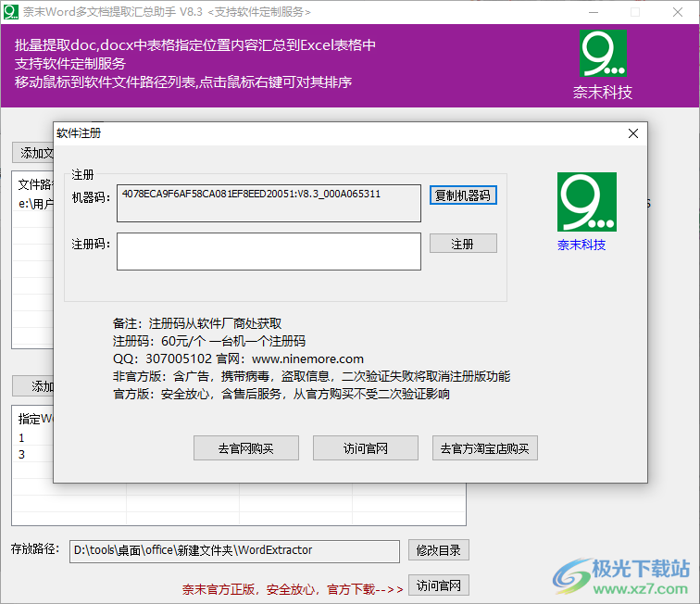The image size is (700, 604).
Task: Click the red 奈末官方正版 text
Action: [x=293, y=590]
